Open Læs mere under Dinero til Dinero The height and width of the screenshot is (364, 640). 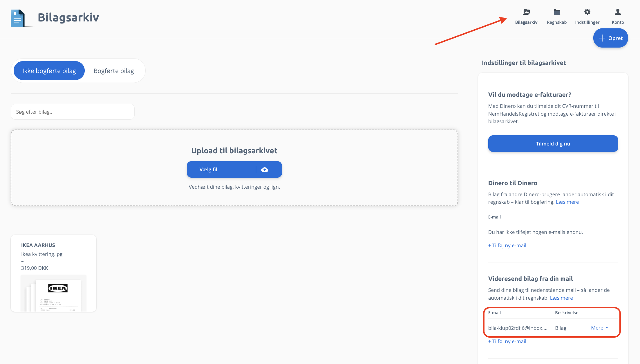(567, 202)
